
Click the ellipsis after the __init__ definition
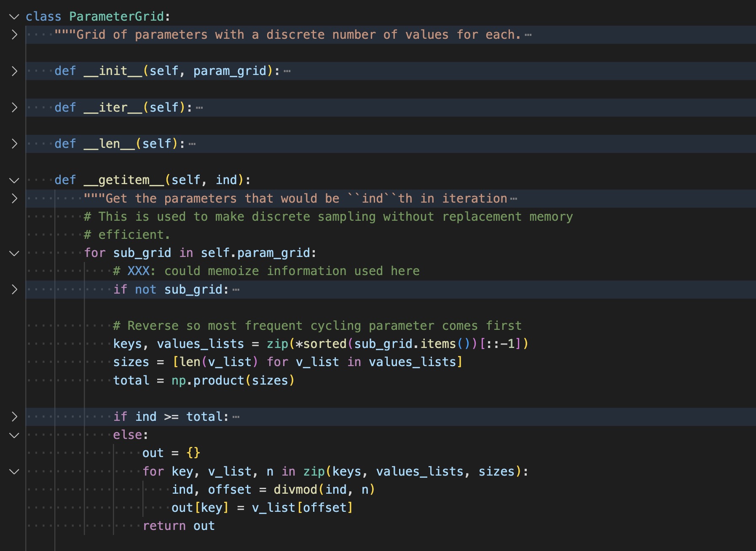click(x=287, y=71)
